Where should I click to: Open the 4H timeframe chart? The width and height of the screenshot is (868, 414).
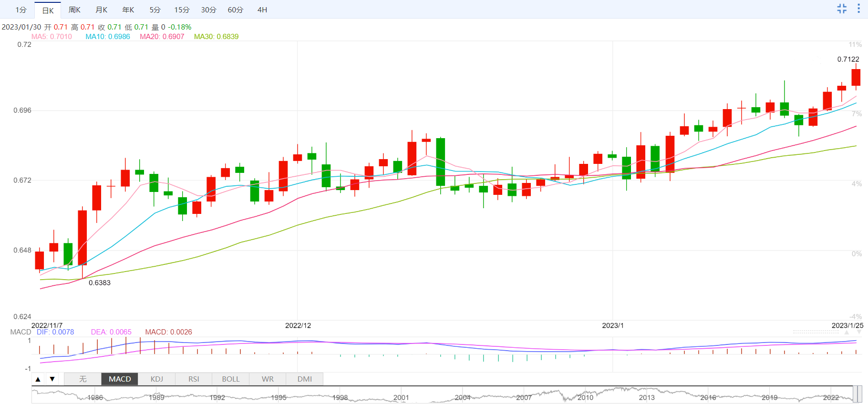(262, 10)
